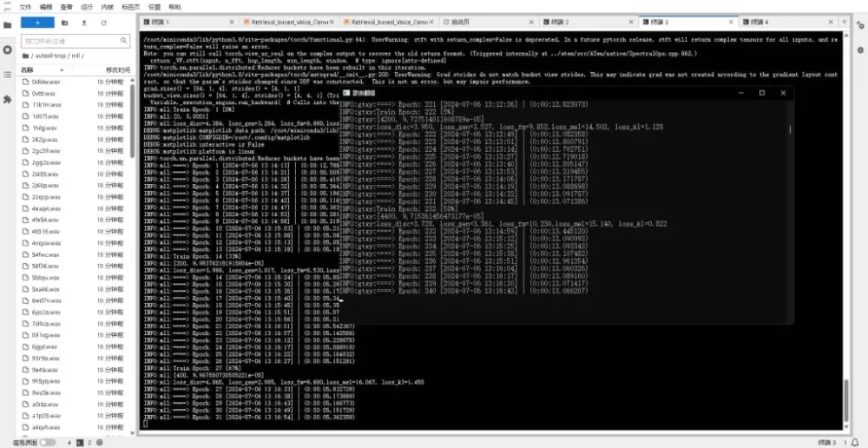The width and height of the screenshot is (868, 448).
Task: Select file a1p35.wav
Action: (x=45, y=415)
